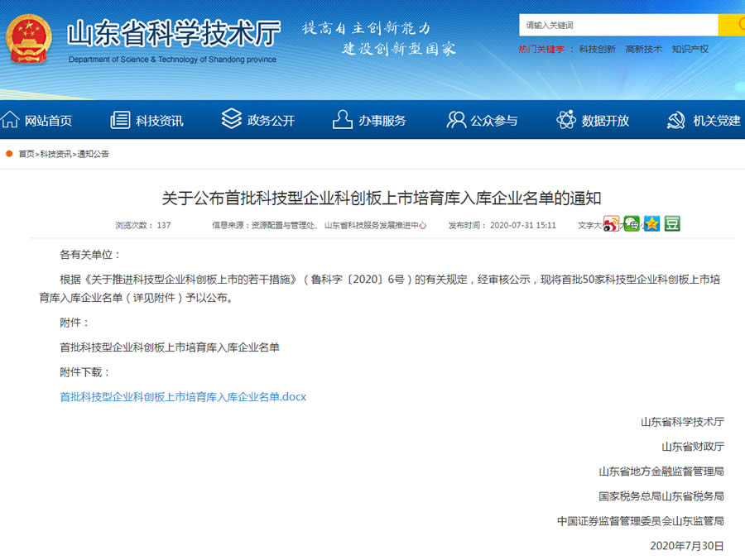Open the 公众参与 navigation item
Screen dimensions: 745x560
482,121
